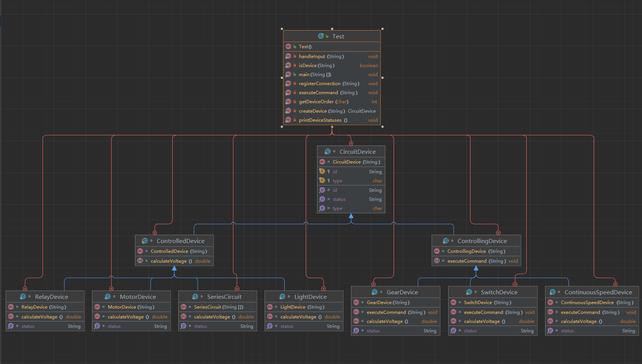
Task: Select RelayDevice(String) constructor row
Action: point(45,307)
